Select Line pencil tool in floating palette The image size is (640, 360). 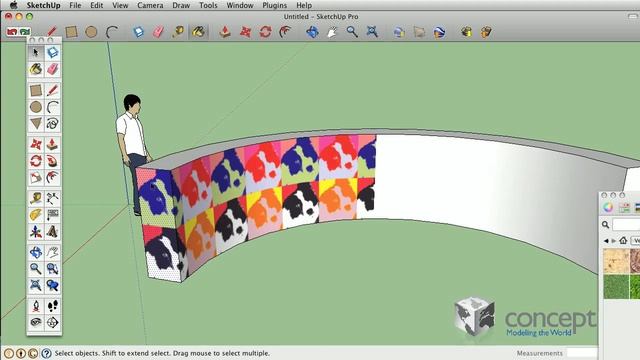point(53,90)
